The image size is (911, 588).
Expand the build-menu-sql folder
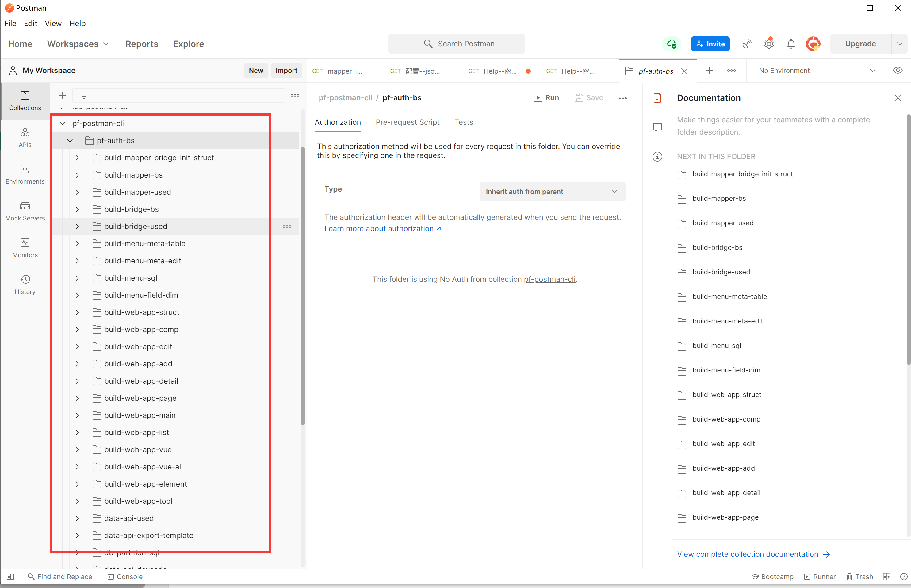[77, 278]
